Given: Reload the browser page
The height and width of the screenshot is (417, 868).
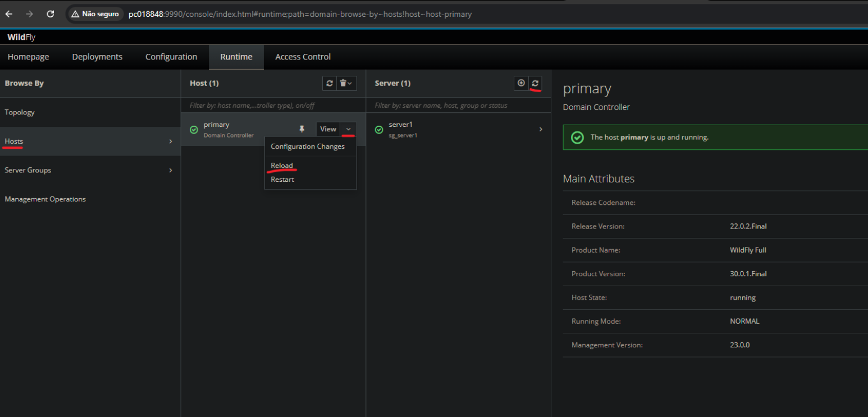Looking at the screenshot, I should pos(51,14).
